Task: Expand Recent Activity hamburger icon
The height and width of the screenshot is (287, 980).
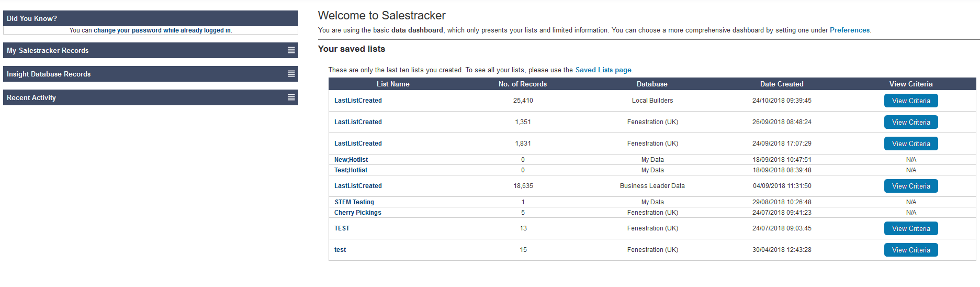Action: 291,97
